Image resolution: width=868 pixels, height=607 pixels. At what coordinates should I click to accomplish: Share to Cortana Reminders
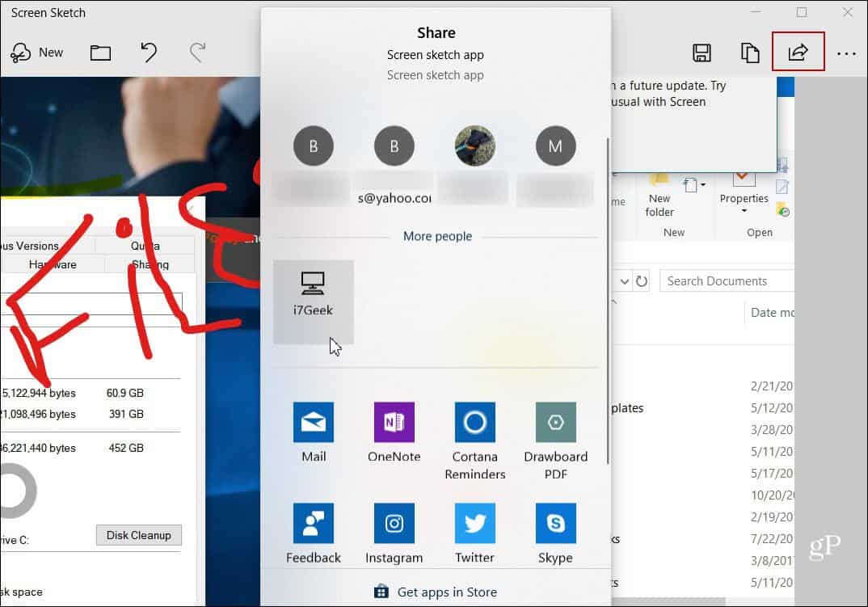(475, 440)
